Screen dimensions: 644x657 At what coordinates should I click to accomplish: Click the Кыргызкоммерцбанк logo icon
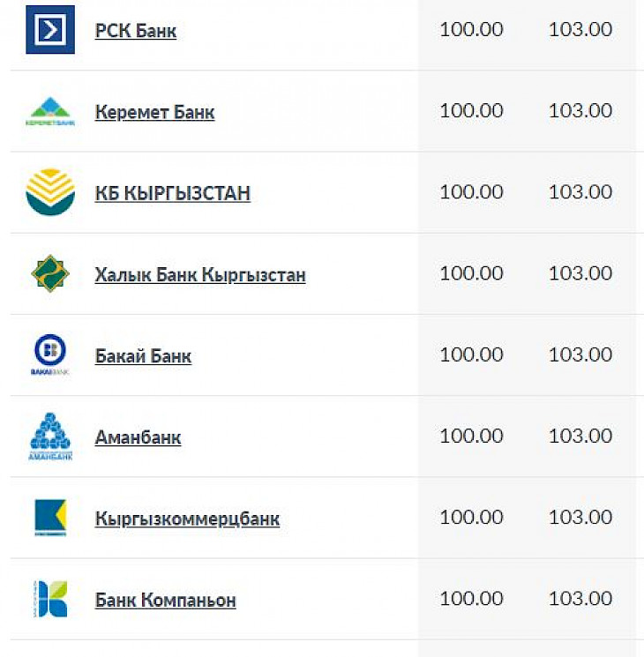50,517
